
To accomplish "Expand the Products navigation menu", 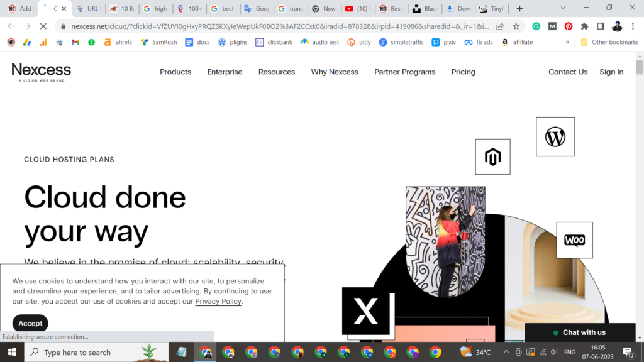I will point(175,72).
